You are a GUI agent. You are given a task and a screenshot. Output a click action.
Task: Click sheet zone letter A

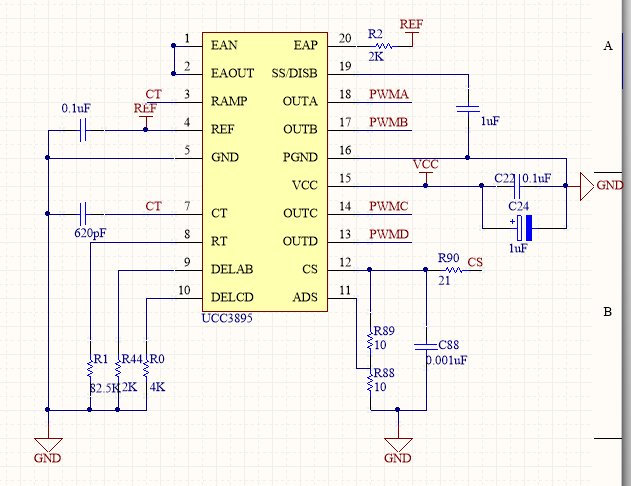tap(608, 46)
